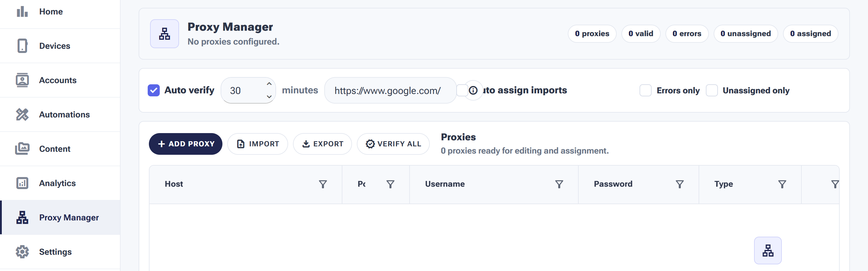The image size is (868, 271).
Task: Click the Devices phone icon
Action: click(x=22, y=46)
